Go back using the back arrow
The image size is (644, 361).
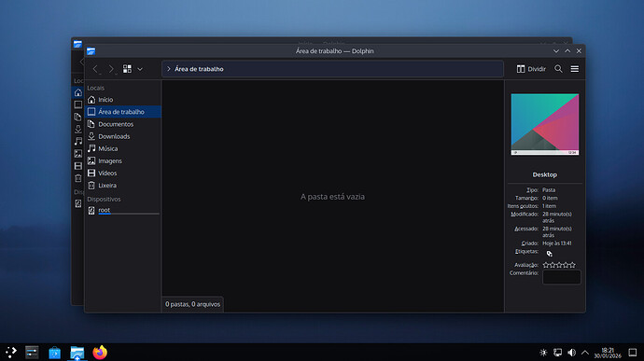click(x=95, y=69)
